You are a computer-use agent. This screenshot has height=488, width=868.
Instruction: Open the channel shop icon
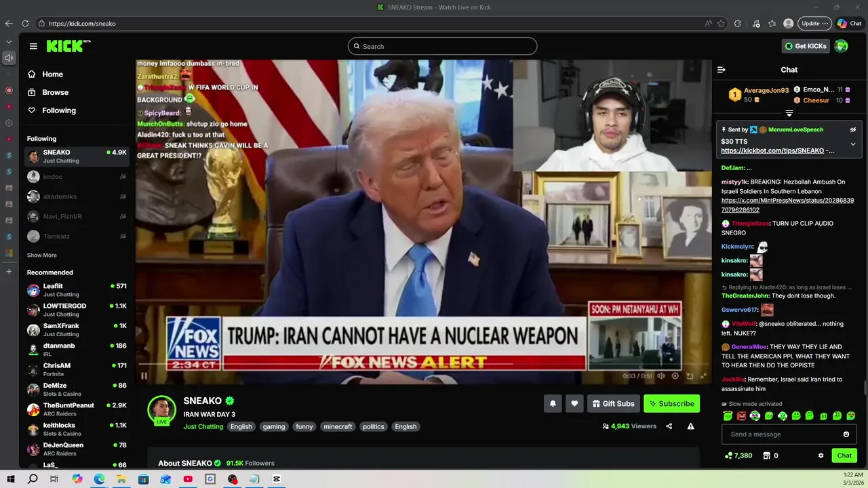[767, 455]
